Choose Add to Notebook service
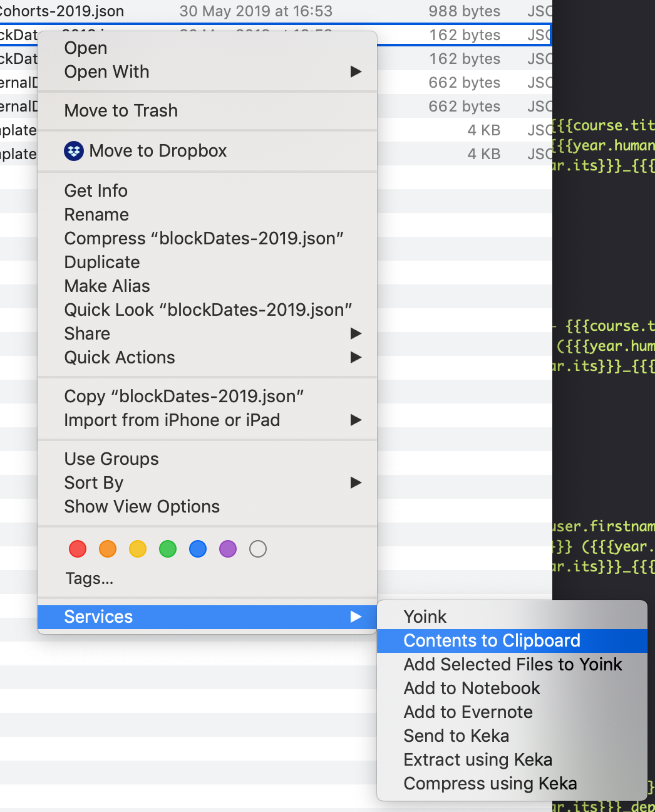Screen dimensions: 655x812 tap(512, 688)
